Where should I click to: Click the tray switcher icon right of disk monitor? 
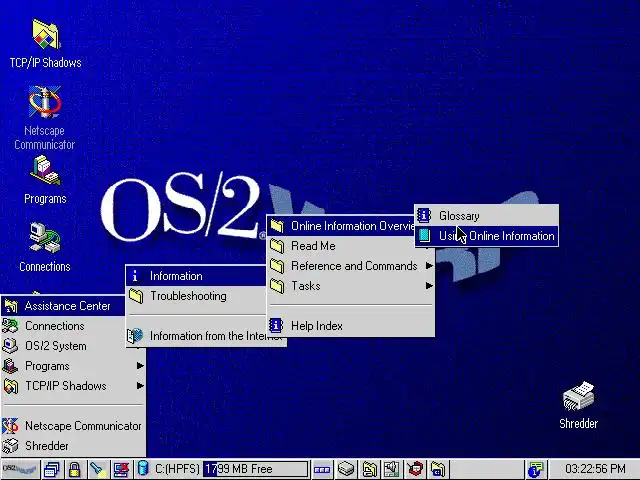point(322,469)
